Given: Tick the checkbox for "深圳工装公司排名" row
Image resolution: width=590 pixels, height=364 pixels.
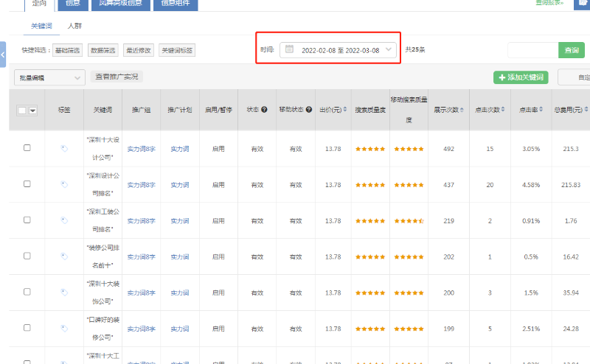Looking at the screenshot, I should [27, 220].
